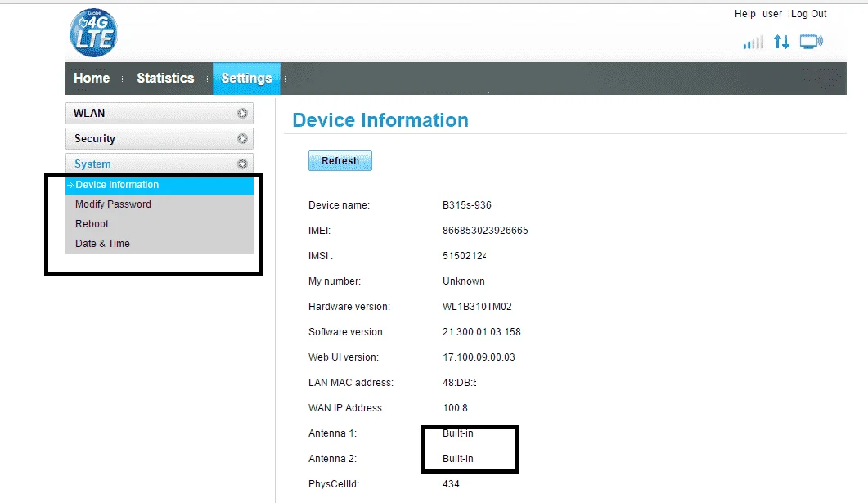Click the LAN MAC address label

[x=351, y=383]
